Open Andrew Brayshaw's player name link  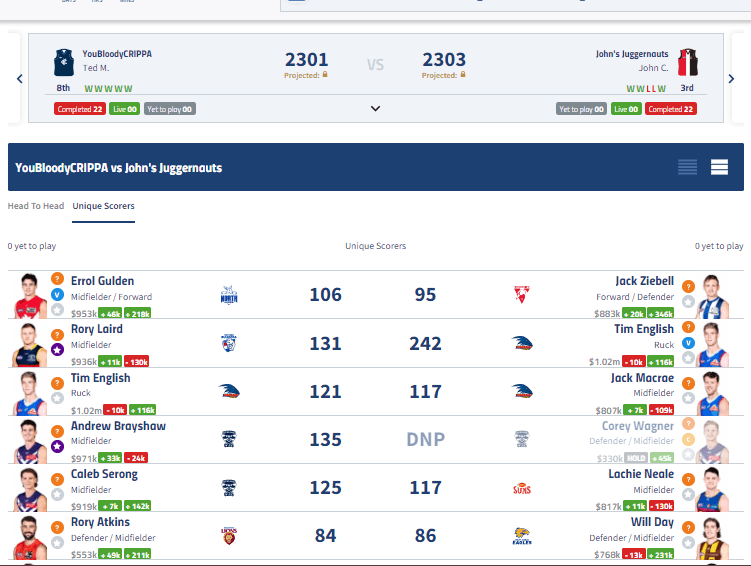pyautogui.click(x=118, y=426)
